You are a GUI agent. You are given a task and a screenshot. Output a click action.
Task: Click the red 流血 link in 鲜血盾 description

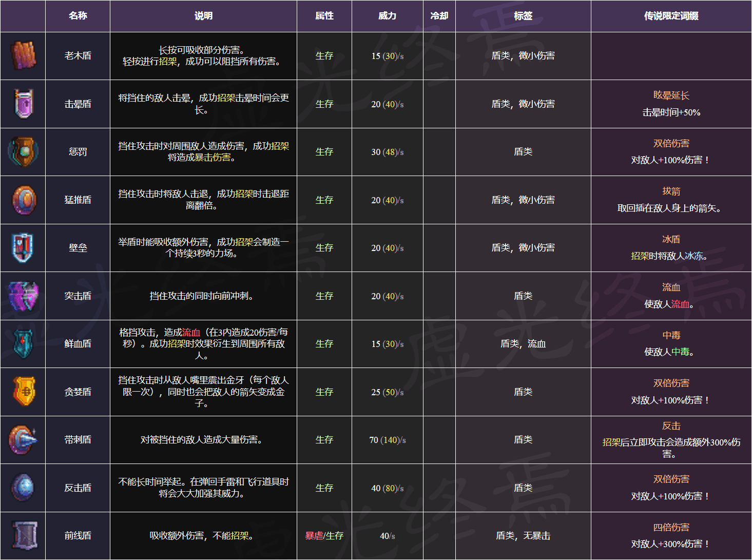point(191,333)
